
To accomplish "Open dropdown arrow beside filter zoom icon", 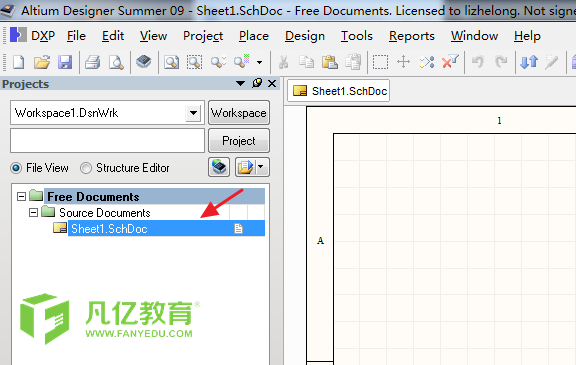I will pos(259,62).
